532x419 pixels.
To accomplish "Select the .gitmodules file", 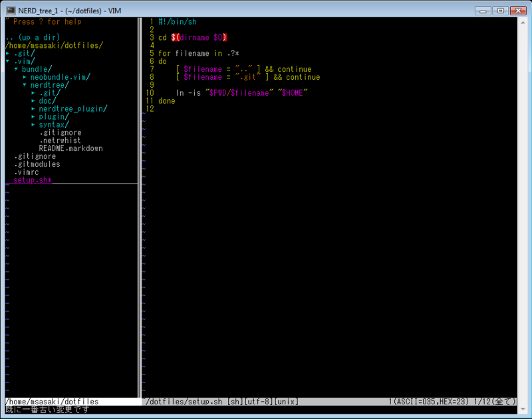I will 37,164.
